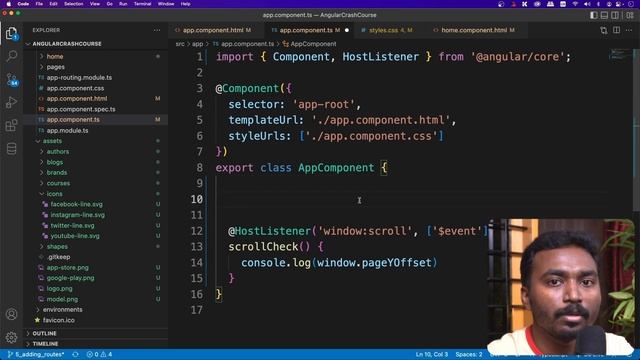Open the Manage gear icon
This screenshot has width=640, height=360.
[11, 337]
